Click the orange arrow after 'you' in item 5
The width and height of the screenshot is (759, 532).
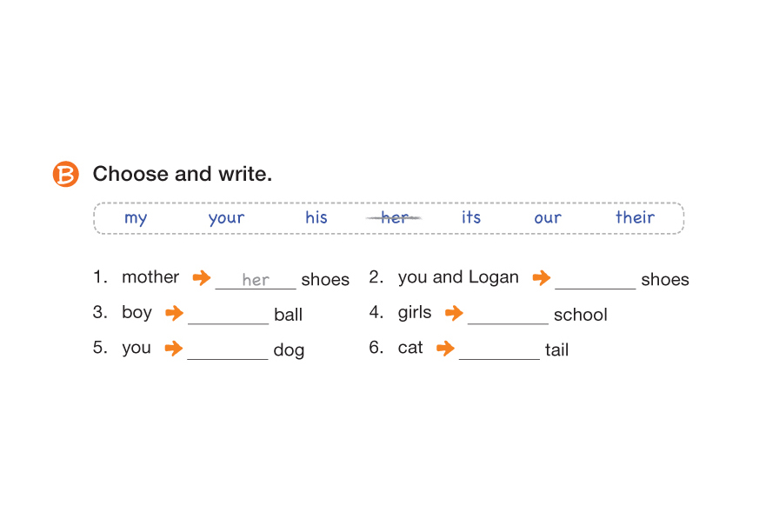coord(174,349)
